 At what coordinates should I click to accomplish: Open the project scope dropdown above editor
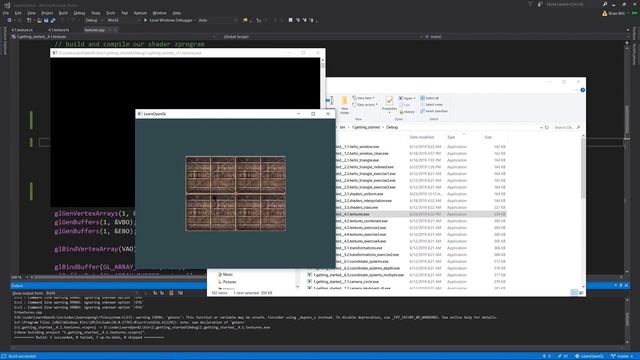point(114,37)
